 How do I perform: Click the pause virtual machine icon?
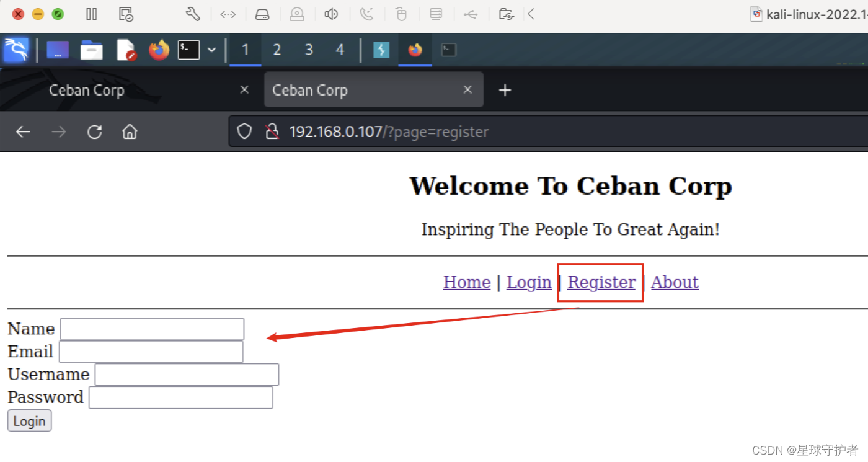(91, 14)
